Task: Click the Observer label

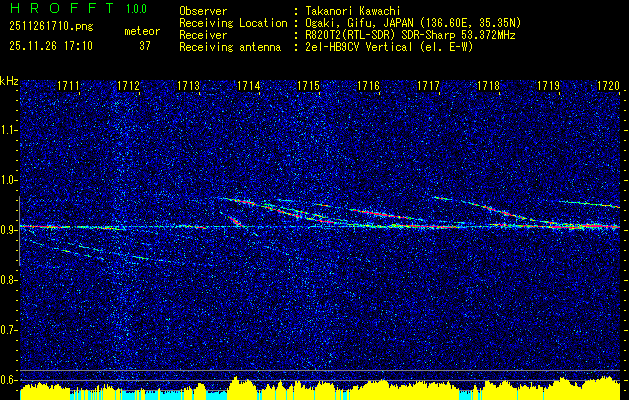Action: 203,11
